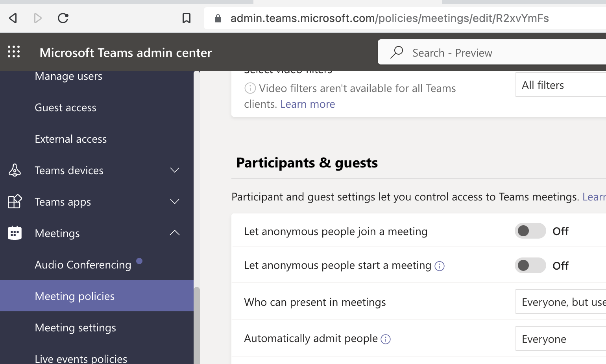Click the Off label for anonymous start
The height and width of the screenshot is (364, 606).
click(x=560, y=266)
